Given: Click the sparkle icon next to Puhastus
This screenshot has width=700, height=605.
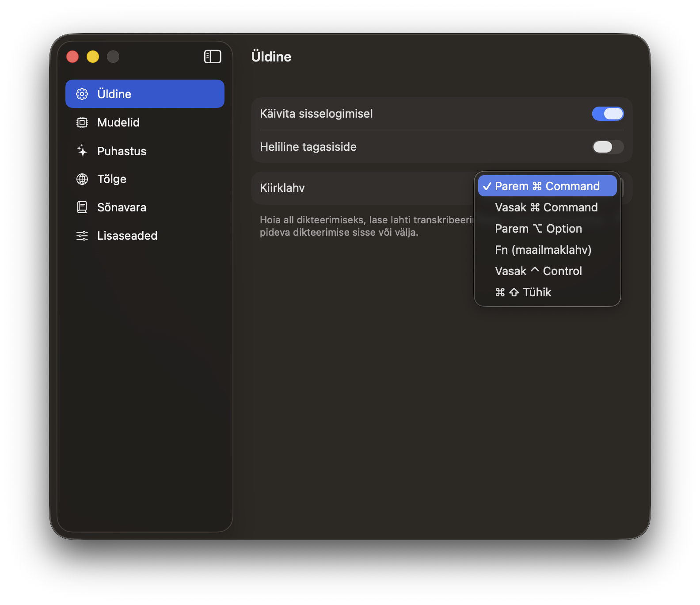Looking at the screenshot, I should pyautogui.click(x=82, y=151).
